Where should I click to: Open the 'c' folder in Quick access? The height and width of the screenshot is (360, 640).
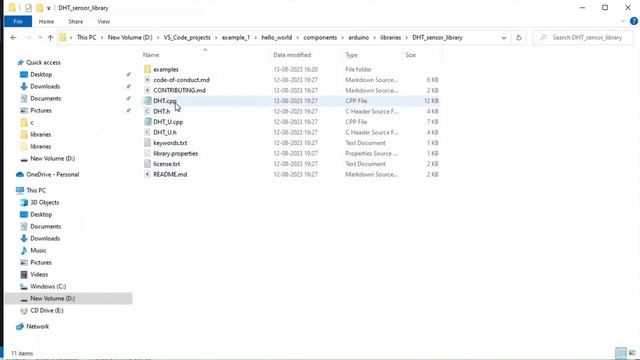tap(32, 122)
